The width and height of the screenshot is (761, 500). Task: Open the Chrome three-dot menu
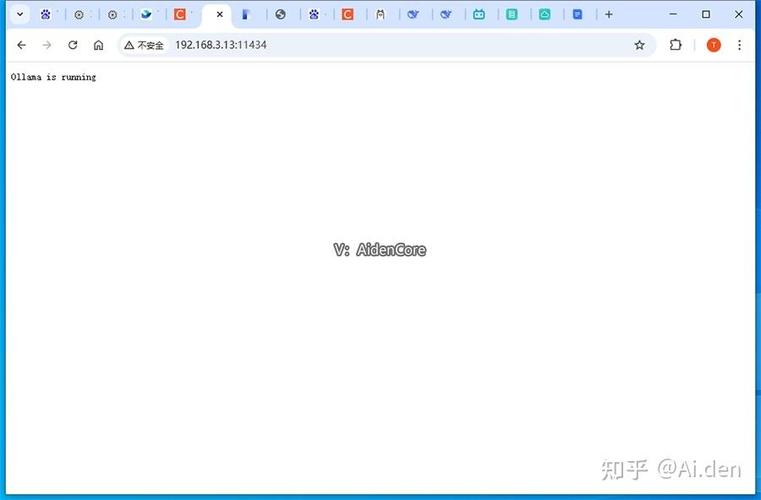click(739, 45)
